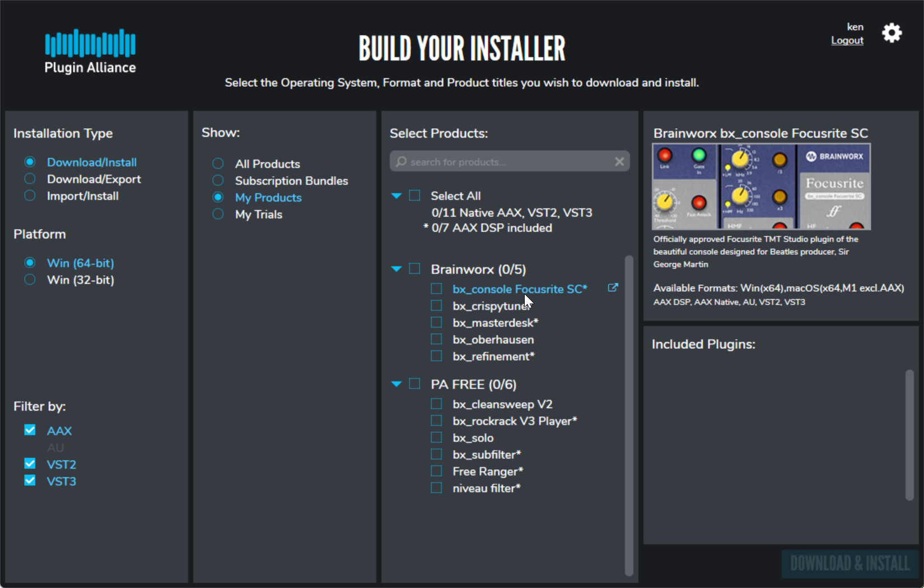Click the bx_refinement product name
924x588 pixels.
tap(494, 356)
